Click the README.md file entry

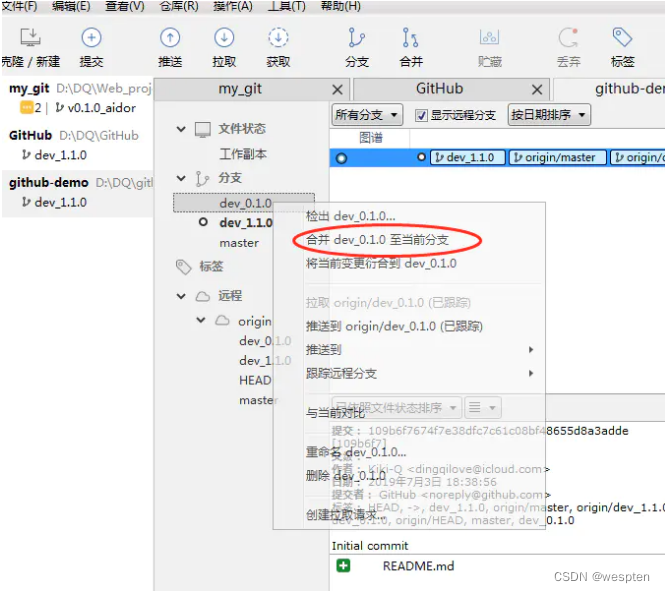(x=418, y=566)
